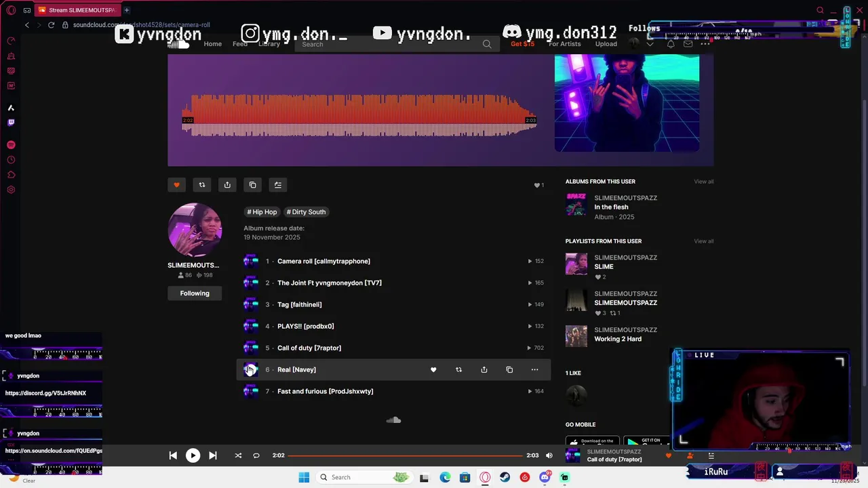Skip to previous track in player bar
Image resolution: width=868 pixels, height=488 pixels.
173,455
